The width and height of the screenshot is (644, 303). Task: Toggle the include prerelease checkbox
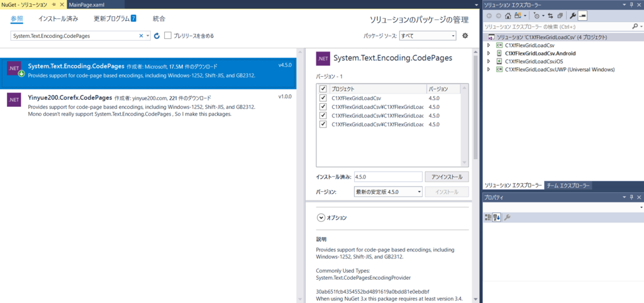click(x=167, y=36)
